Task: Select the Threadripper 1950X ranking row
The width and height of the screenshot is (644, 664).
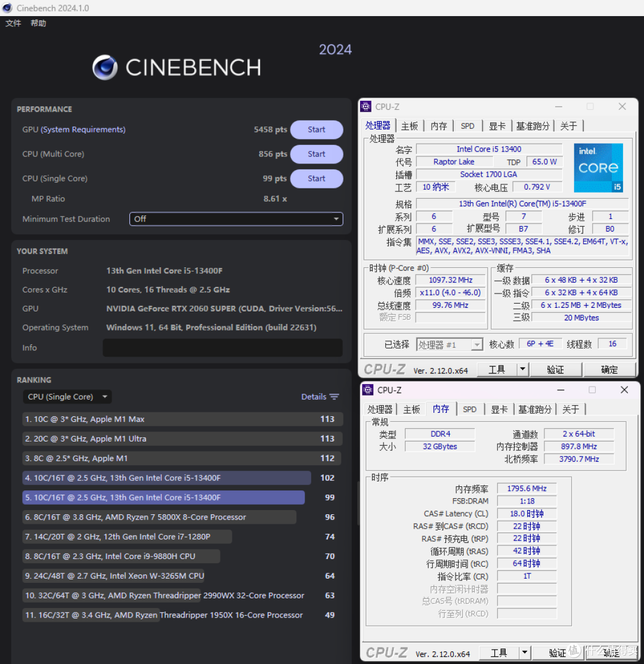Action: [x=182, y=615]
